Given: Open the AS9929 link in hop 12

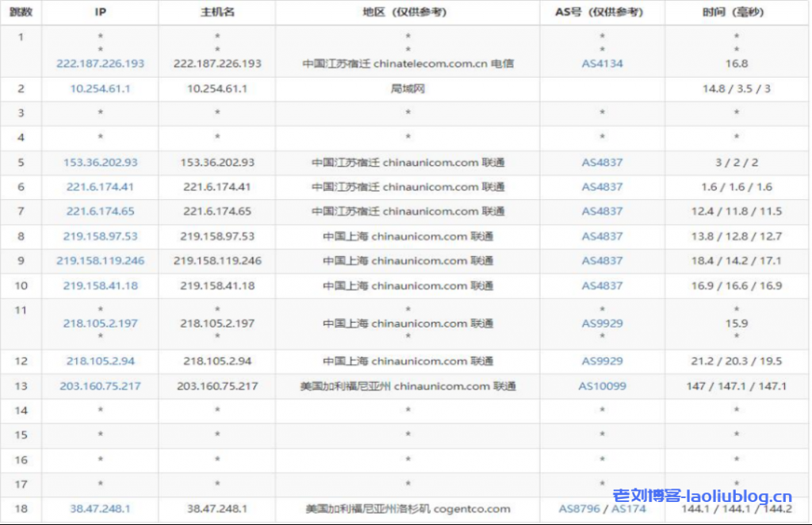Looking at the screenshot, I should point(602,361).
